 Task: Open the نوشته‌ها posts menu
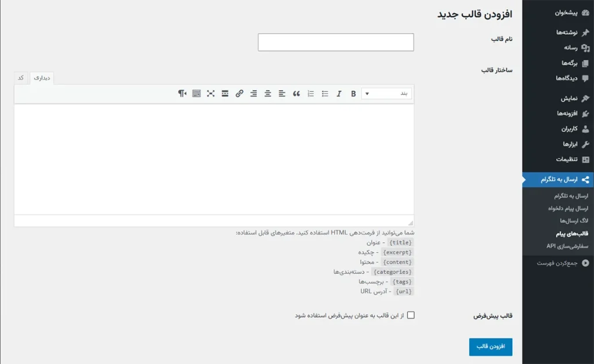558,32
